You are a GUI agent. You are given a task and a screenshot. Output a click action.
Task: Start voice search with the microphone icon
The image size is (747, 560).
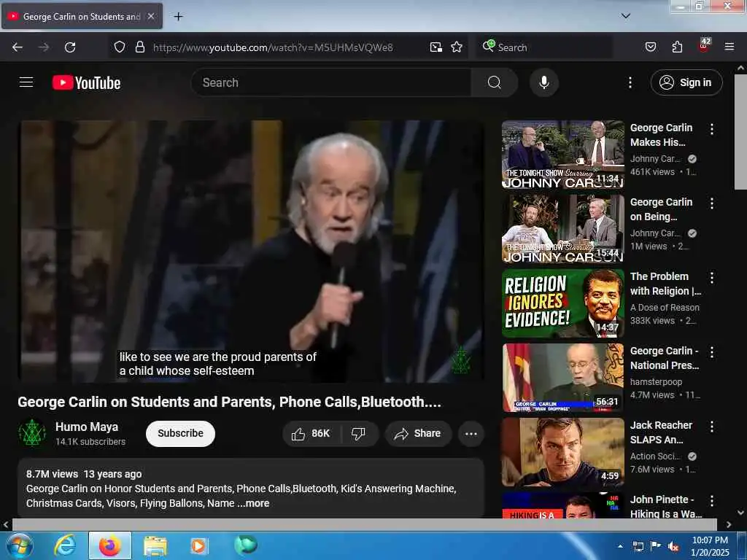point(544,82)
